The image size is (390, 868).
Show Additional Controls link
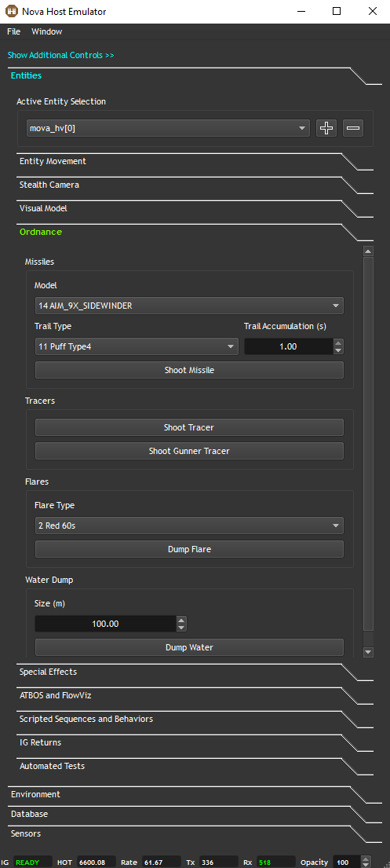[x=61, y=55]
